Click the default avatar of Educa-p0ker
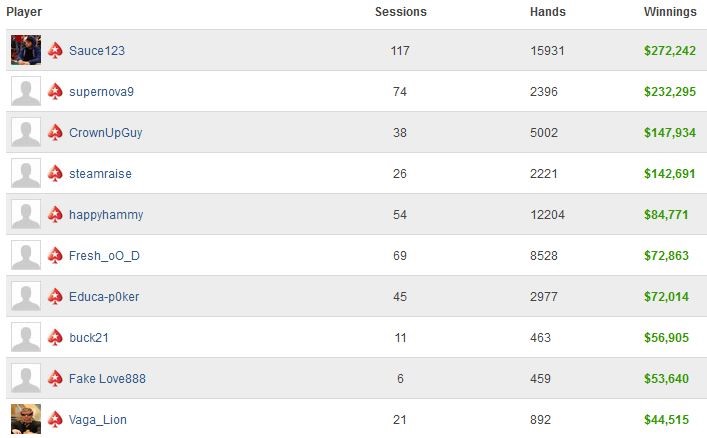The image size is (707, 438). tap(26, 296)
